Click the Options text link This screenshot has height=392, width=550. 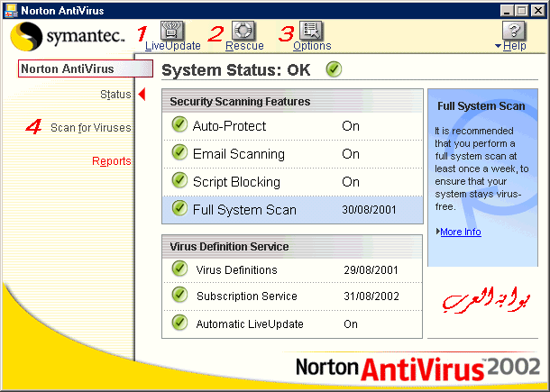[312, 46]
